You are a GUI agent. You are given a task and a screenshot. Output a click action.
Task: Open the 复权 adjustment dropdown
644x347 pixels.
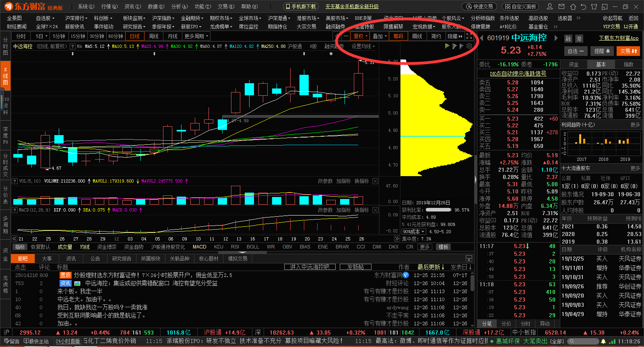(x=361, y=36)
